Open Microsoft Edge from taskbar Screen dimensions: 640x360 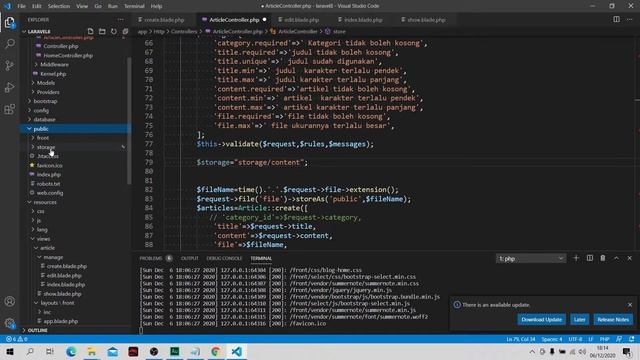(71, 351)
